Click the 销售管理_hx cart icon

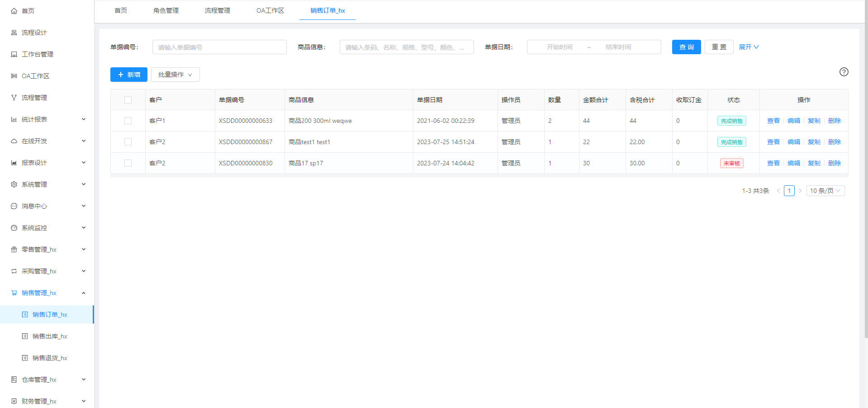14,293
